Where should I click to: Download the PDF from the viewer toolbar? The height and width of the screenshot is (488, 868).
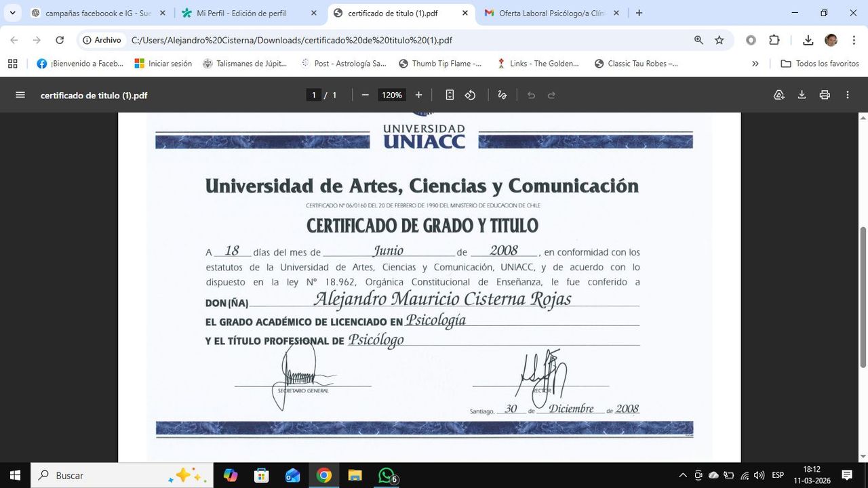pyautogui.click(x=802, y=95)
